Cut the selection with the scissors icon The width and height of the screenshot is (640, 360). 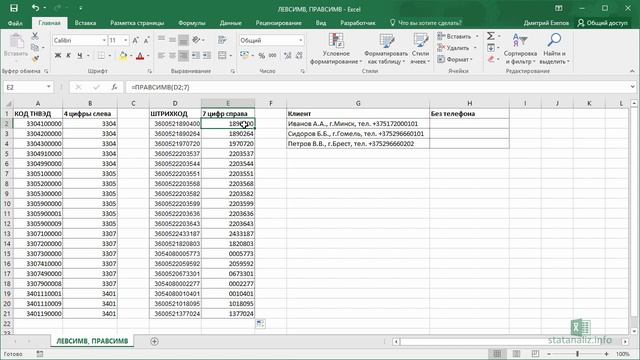[x=35, y=36]
